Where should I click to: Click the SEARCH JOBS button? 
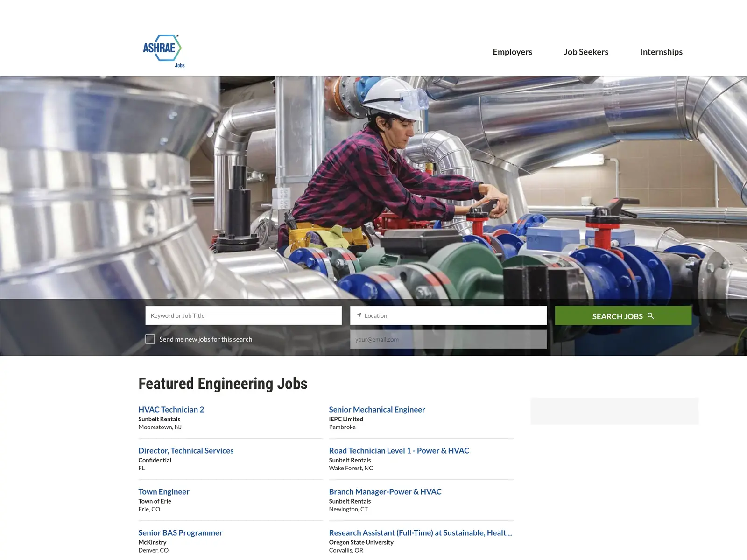click(623, 315)
